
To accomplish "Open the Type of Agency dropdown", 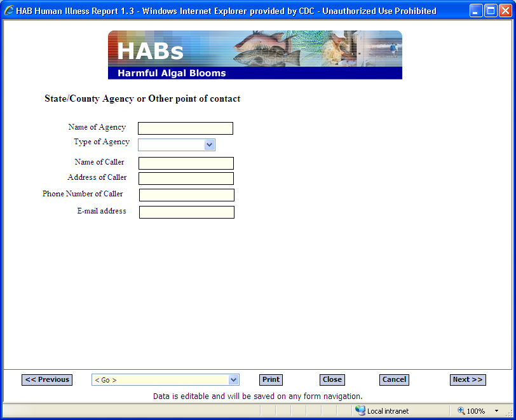I will click(x=177, y=145).
